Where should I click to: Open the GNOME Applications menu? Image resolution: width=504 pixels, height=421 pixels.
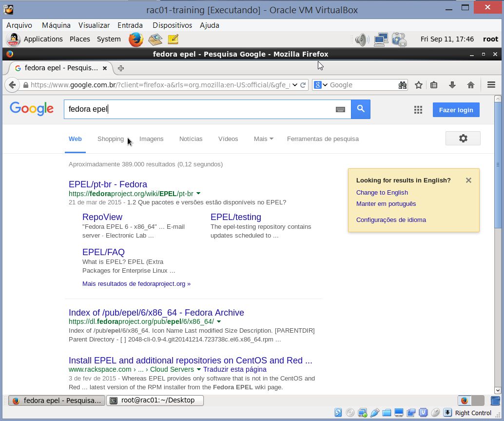pyautogui.click(x=43, y=39)
